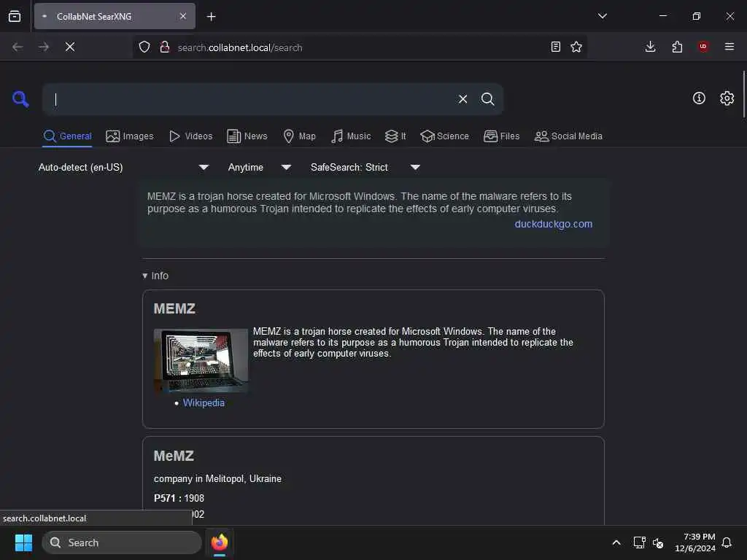
Task: Open tracking protection shield icon
Action: [144, 47]
